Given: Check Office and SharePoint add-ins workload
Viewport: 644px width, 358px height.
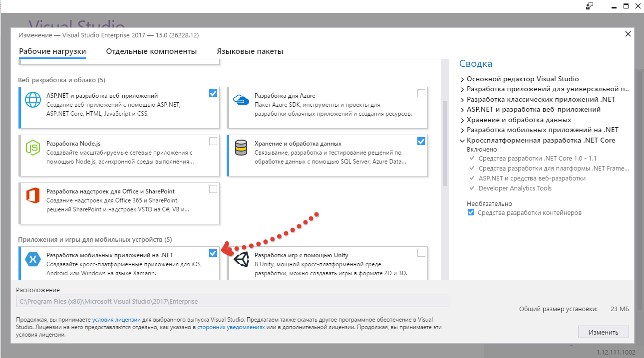Looking at the screenshot, I should coord(213,189).
